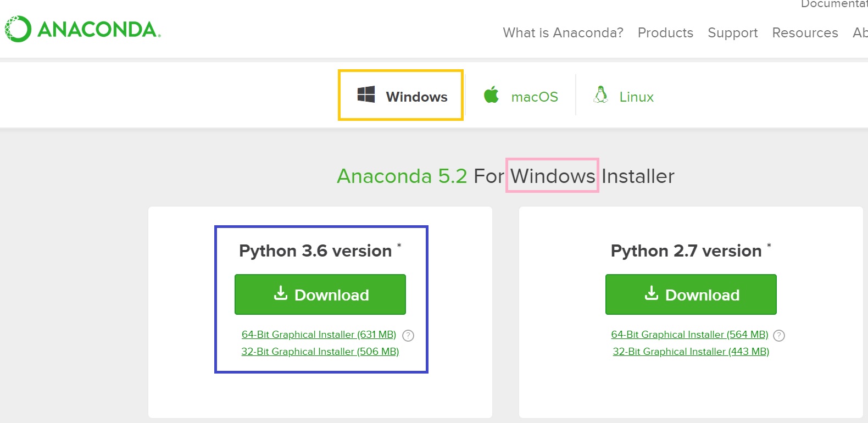Click help icon beside 64-Bit 631 MB installer
Image resolution: width=868 pixels, height=423 pixels.
click(x=408, y=336)
